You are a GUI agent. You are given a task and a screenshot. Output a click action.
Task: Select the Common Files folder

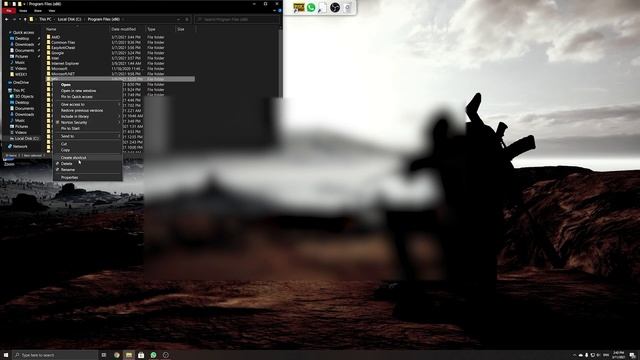point(63,42)
